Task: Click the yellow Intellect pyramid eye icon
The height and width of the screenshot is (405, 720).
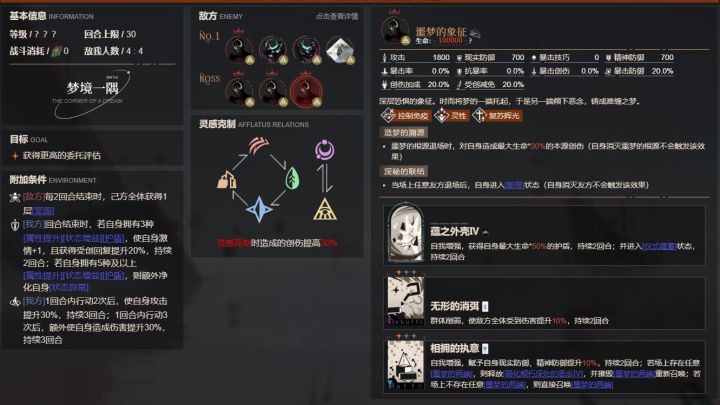Action: (x=325, y=209)
